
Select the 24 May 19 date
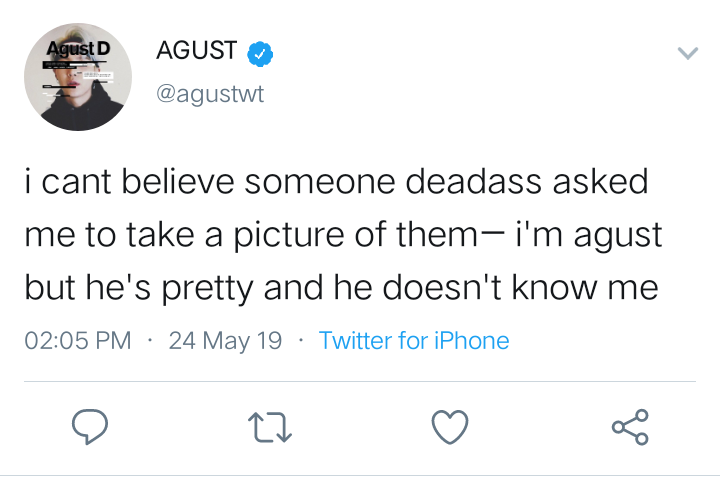[225, 341]
